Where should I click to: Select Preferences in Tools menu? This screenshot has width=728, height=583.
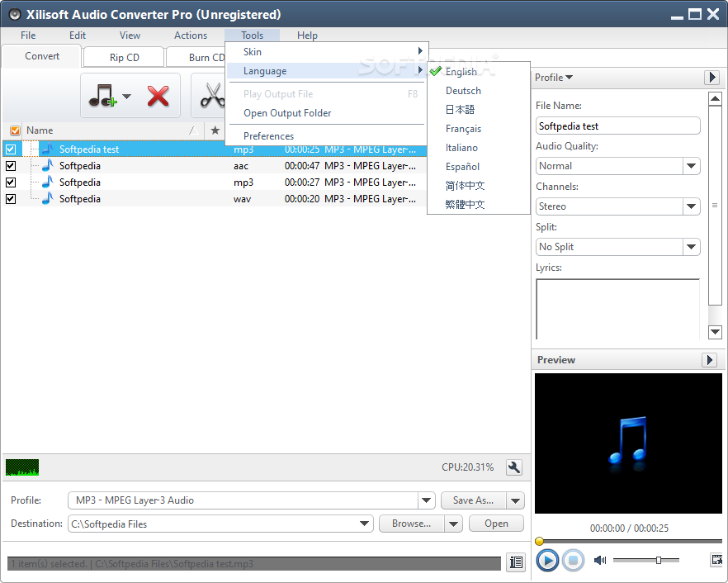(326, 136)
